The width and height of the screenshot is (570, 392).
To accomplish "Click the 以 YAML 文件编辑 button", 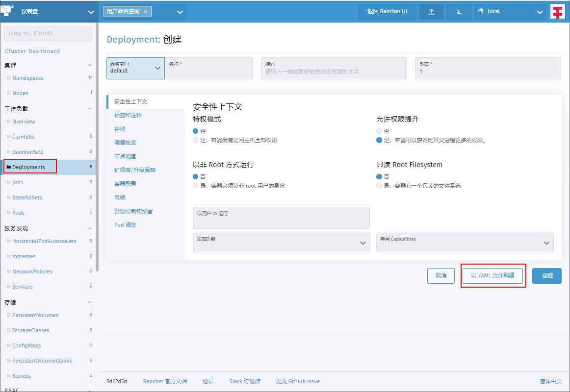I will point(492,275).
